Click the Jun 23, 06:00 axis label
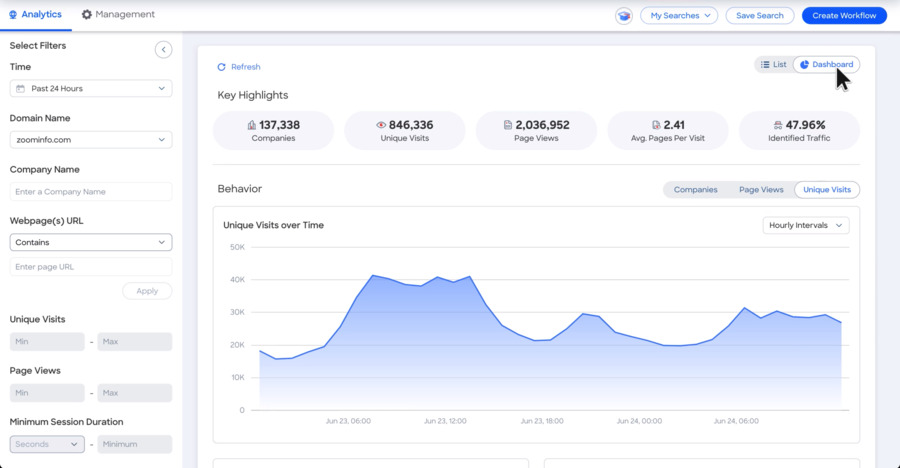Image resolution: width=900 pixels, height=468 pixels. pyautogui.click(x=348, y=421)
